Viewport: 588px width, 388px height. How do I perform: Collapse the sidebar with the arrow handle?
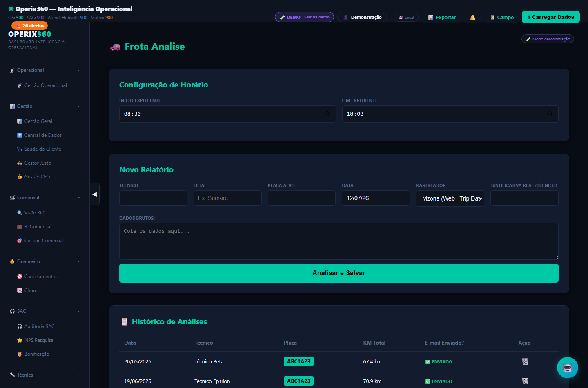[x=95, y=194]
